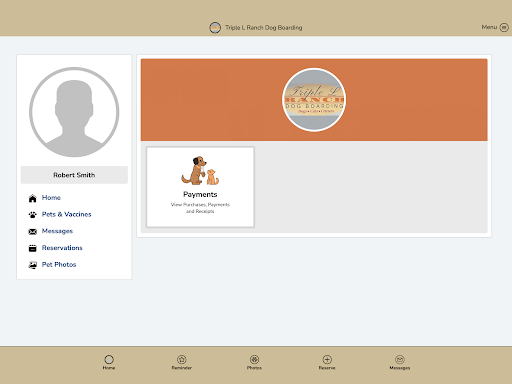
Task: Click the Robert Smith name bar
Action: [x=74, y=175]
